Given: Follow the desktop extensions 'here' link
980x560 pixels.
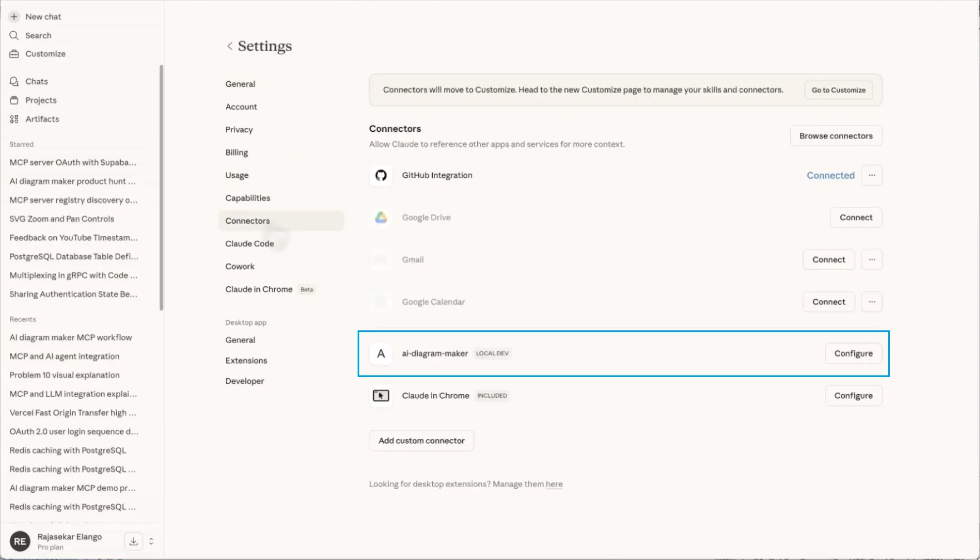Looking at the screenshot, I should pos(554,484).
